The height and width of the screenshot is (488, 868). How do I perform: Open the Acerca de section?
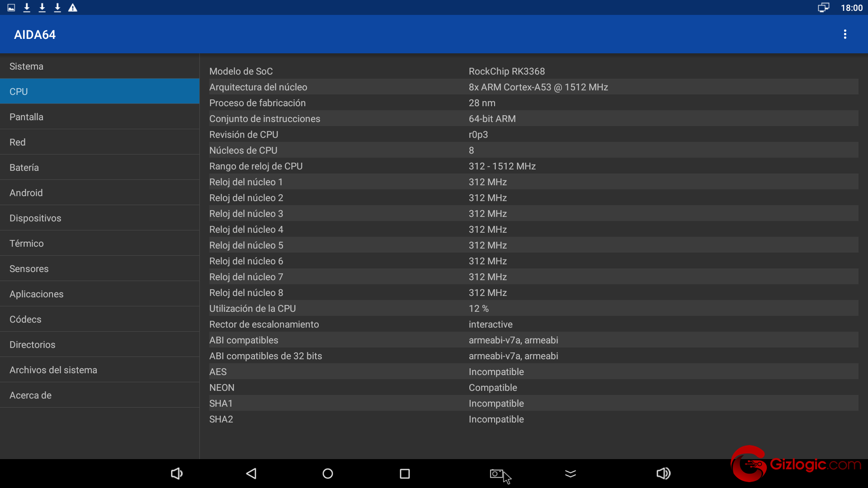[x=99, y=395]
